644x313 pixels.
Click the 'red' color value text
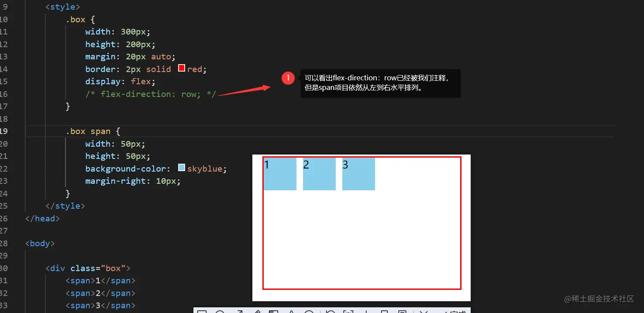(x=195, y=69)
